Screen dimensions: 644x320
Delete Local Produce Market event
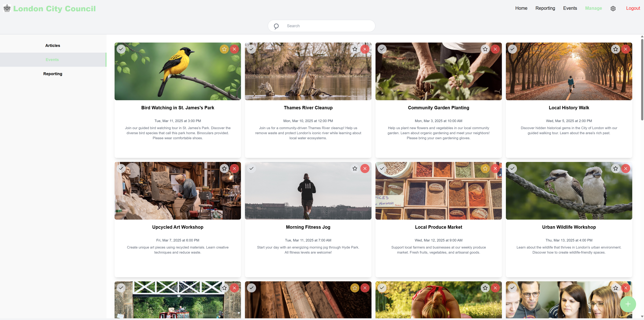coord(495,168)
